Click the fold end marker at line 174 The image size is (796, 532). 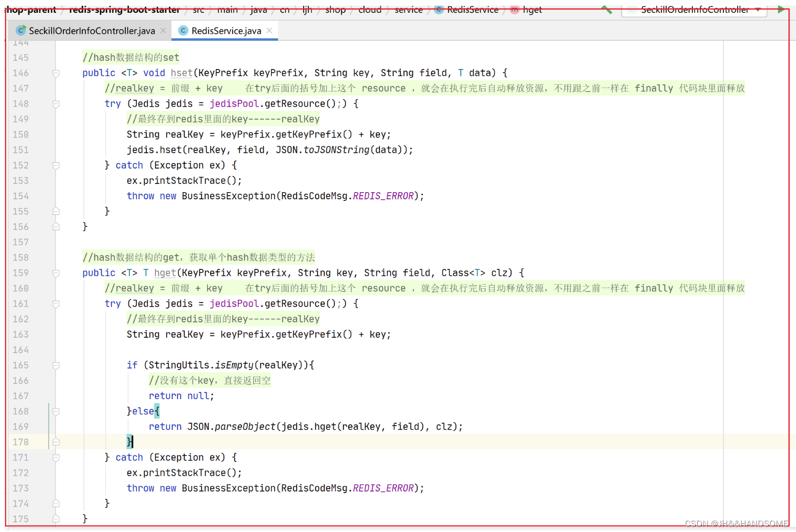point(56,503)
